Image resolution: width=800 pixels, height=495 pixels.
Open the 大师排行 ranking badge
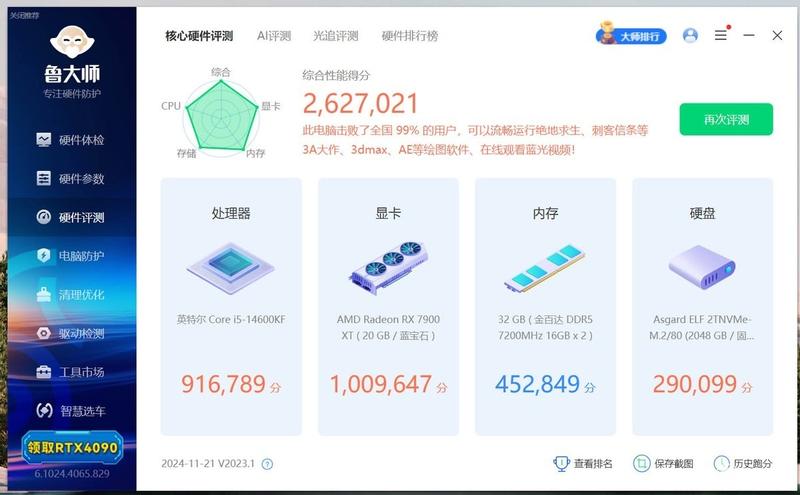pos(631,34)
